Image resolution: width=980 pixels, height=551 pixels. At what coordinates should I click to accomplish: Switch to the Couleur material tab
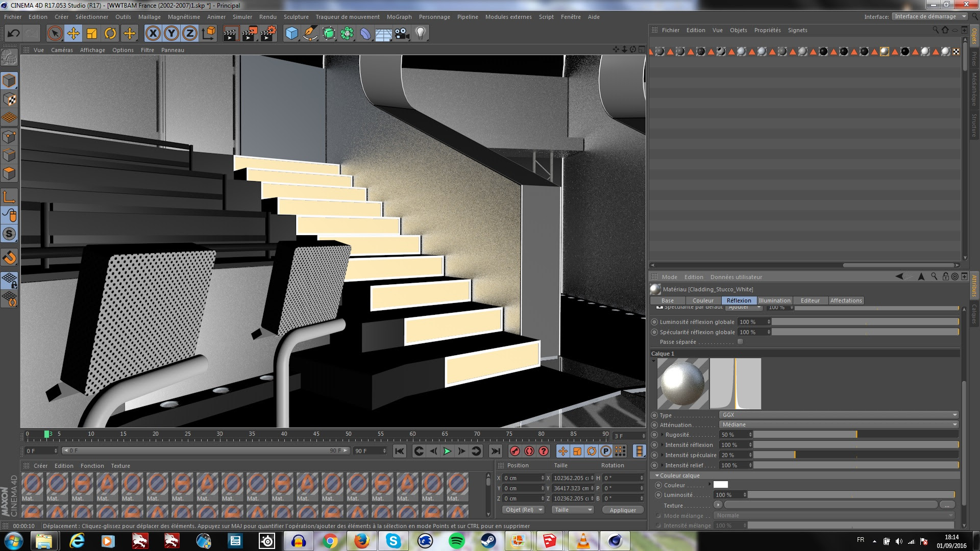(x=703, y=300)
